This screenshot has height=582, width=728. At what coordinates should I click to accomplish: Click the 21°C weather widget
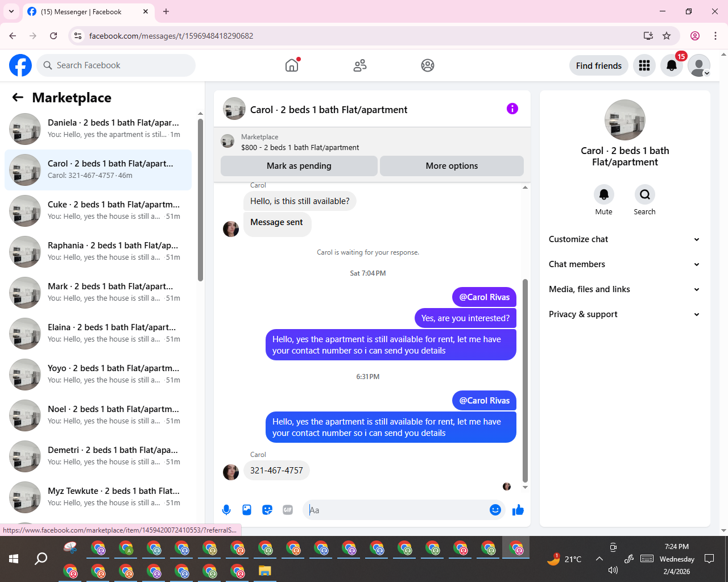pyautogui.click(x=564, y=559)
